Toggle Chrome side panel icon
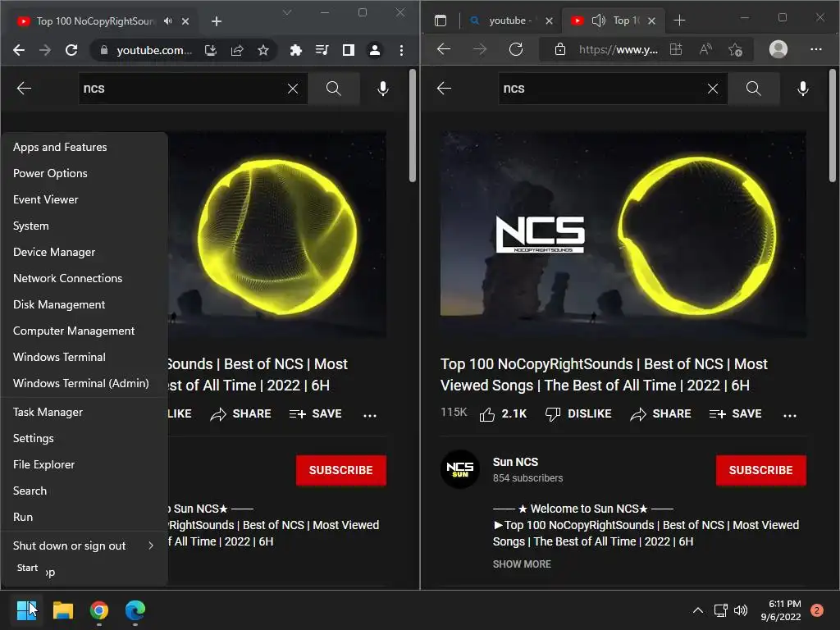 [x=348, y=50]
